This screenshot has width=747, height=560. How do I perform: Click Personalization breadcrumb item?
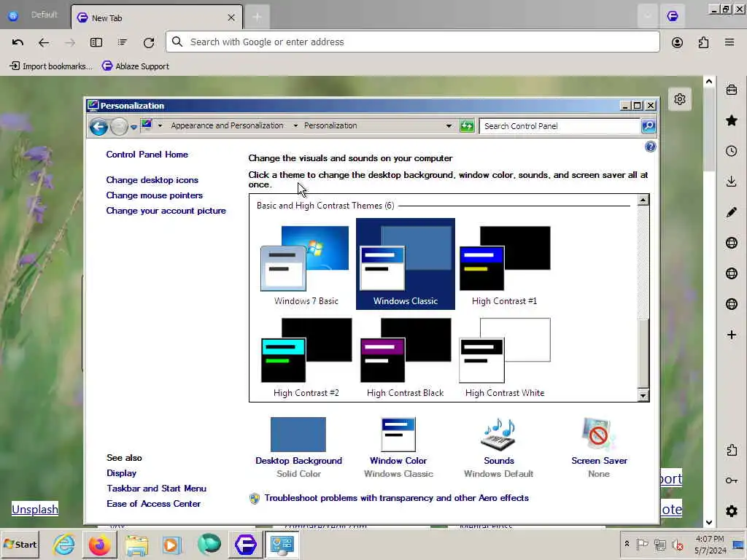[x=330, y=125]
